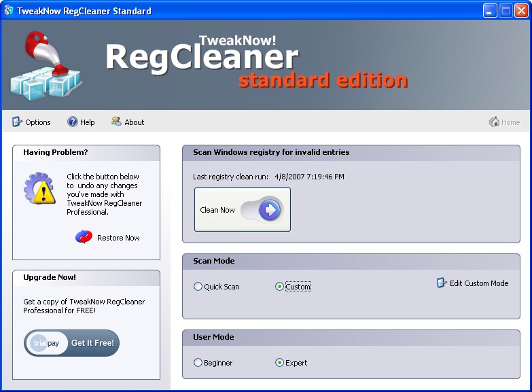Click the blue arrow in Clean Now
Screen dimensions: 532x392
[x=270, y=210]
